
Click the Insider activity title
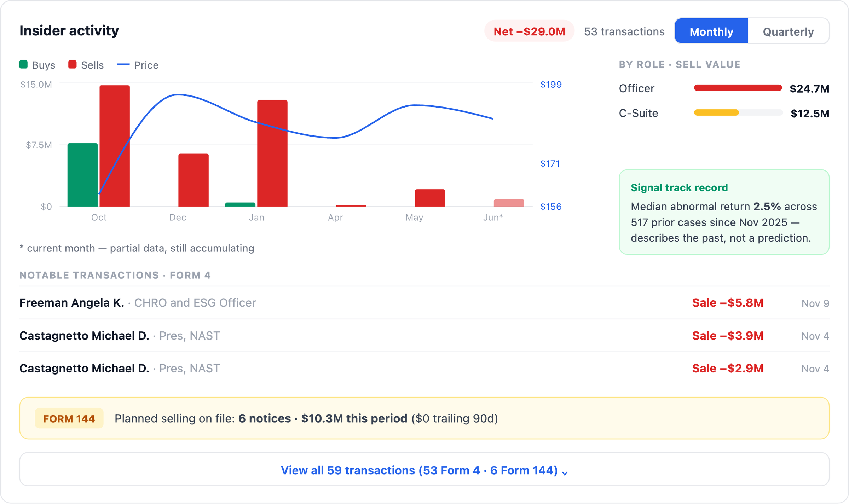pyautogui.click(x=69, y=30)
